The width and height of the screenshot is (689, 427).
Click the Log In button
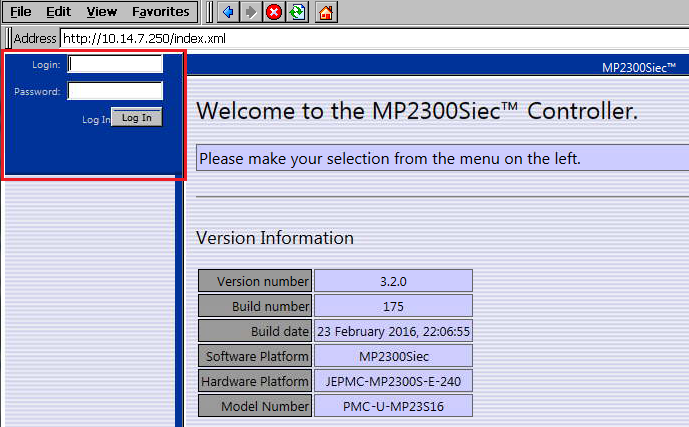[137, 117]
